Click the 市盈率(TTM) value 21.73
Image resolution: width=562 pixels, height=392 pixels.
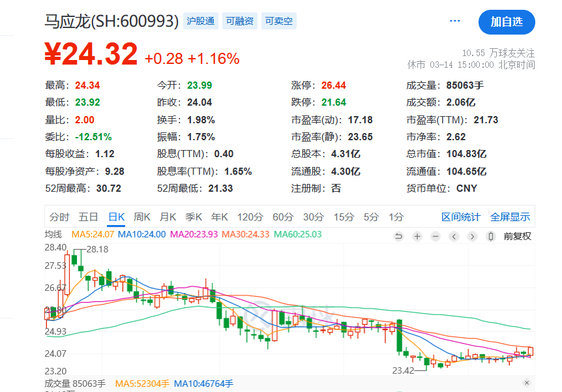coord(486,120)
